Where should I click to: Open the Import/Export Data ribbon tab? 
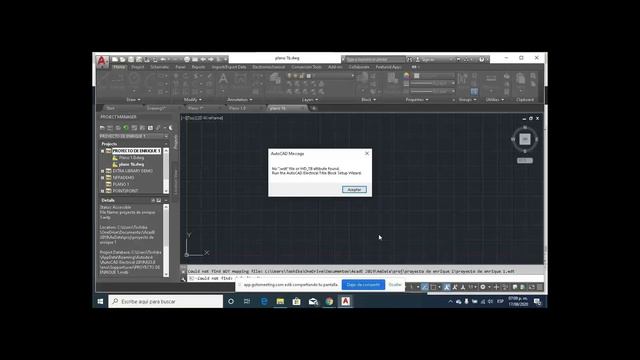tap(229, 67)
